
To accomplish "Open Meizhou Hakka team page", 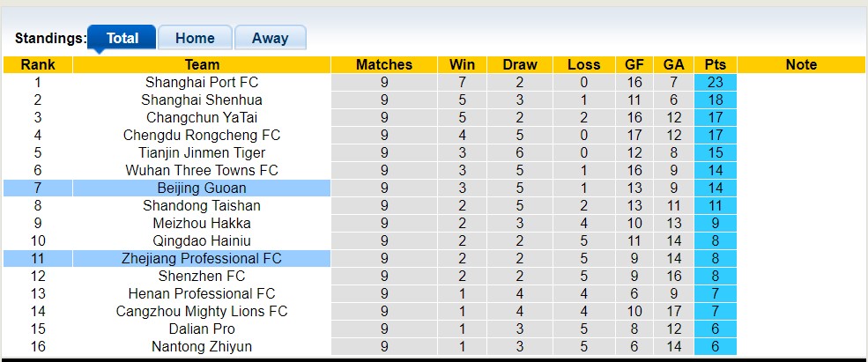I will (202, 223).
